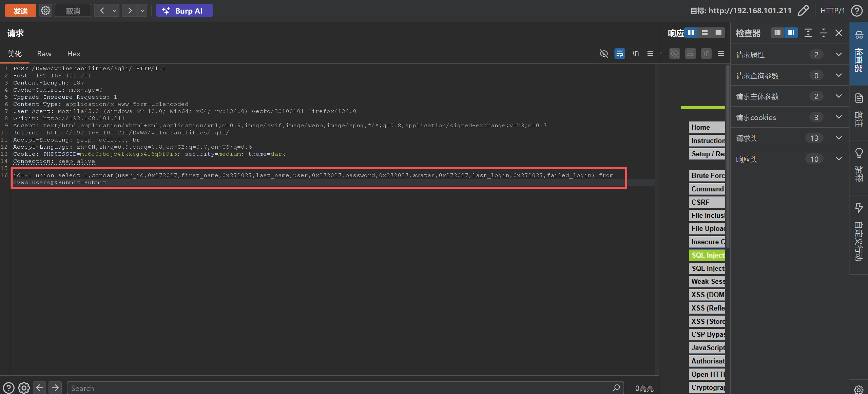Dock inspector on the left layout icon
Image resolution: width=868 pixels, height=394 pixels.
[x=777, y=33]
